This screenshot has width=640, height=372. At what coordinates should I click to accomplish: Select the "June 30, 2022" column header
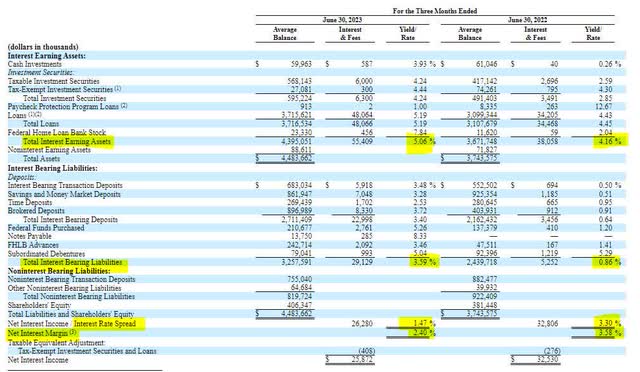[x=527, y=20]
